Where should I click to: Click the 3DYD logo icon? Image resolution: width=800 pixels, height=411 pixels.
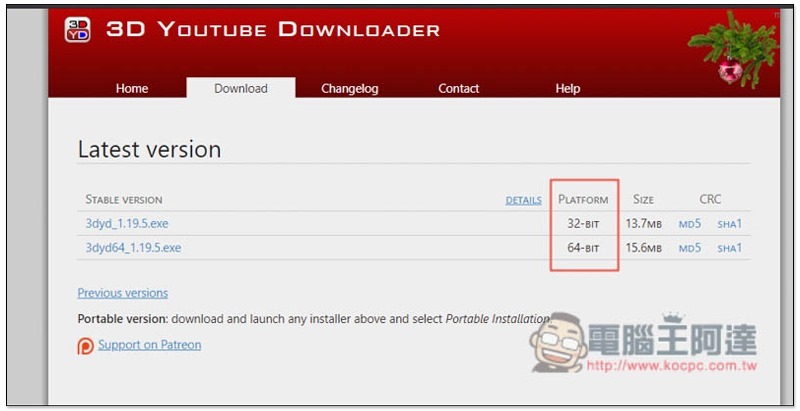point(78,30)
